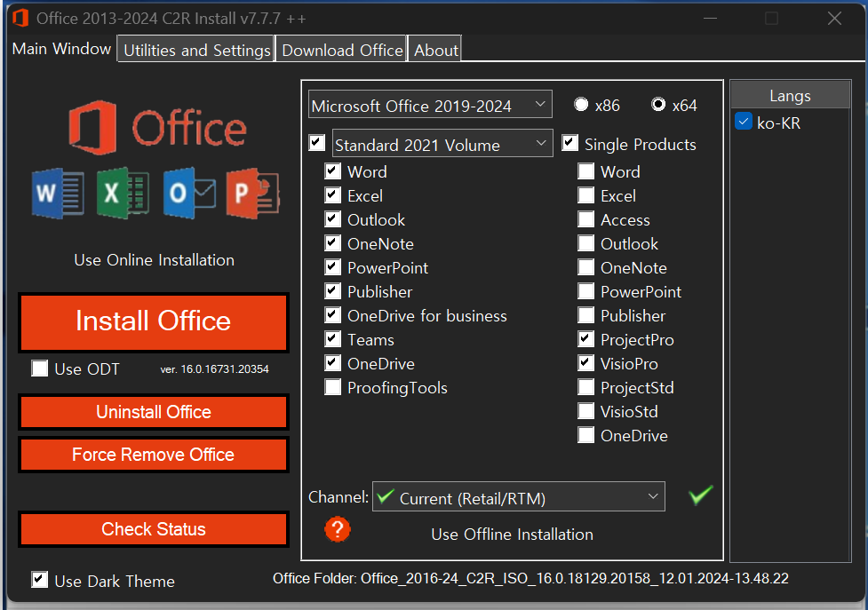
Task: Uncheck the ProjectPro checkbox
Action: coord(586,339)
